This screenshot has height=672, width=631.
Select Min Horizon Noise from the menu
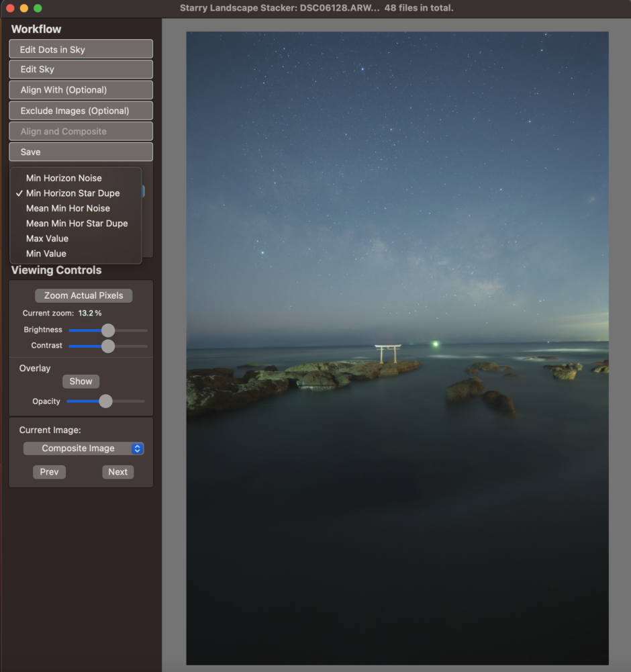(x=63, y=178)
